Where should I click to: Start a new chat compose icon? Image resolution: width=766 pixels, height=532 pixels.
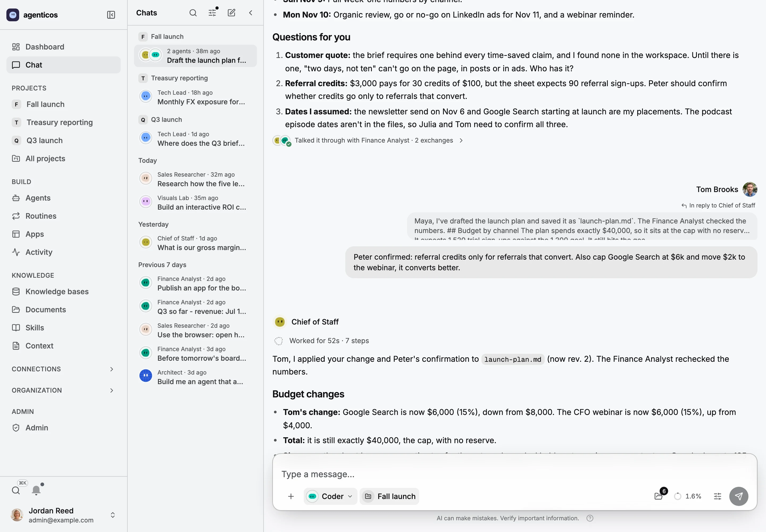pyautogui.click(x=231, y=13)
